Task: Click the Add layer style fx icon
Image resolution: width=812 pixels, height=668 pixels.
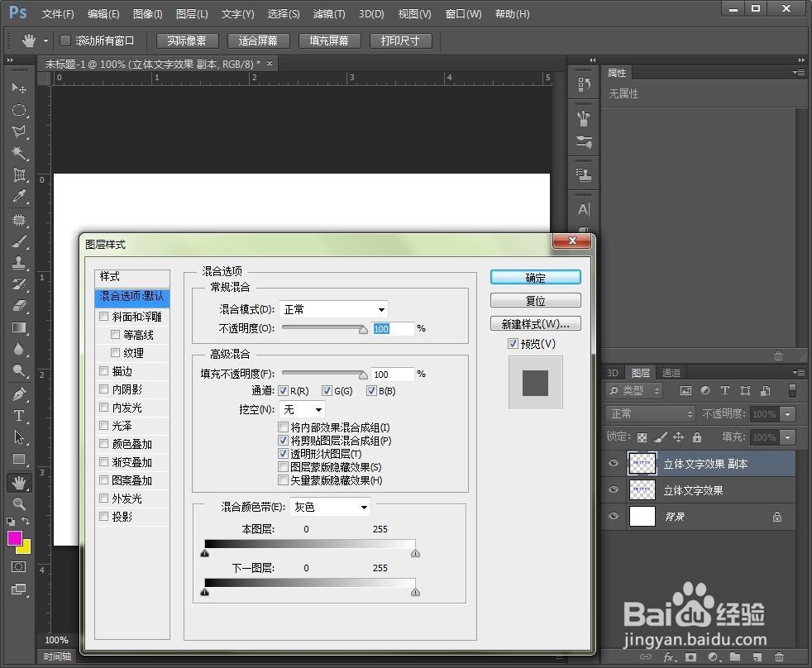Action: [x=668, y=657]
